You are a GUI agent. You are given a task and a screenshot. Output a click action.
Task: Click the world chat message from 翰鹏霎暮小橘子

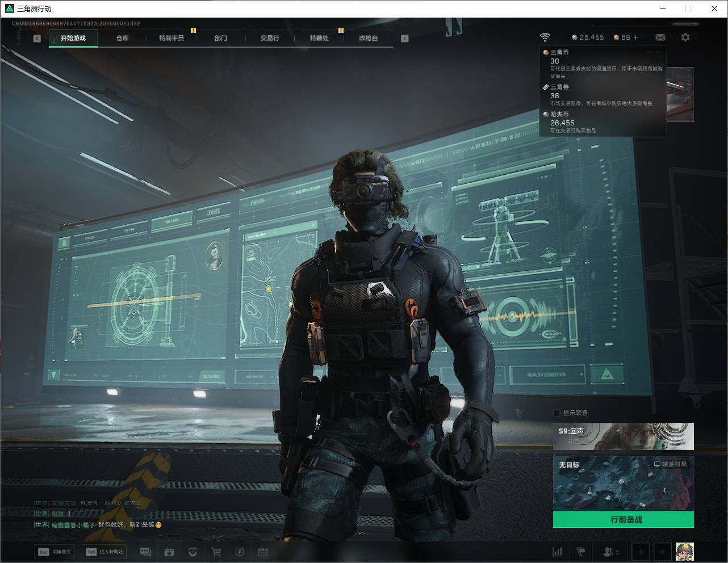[x=98, y=525]
